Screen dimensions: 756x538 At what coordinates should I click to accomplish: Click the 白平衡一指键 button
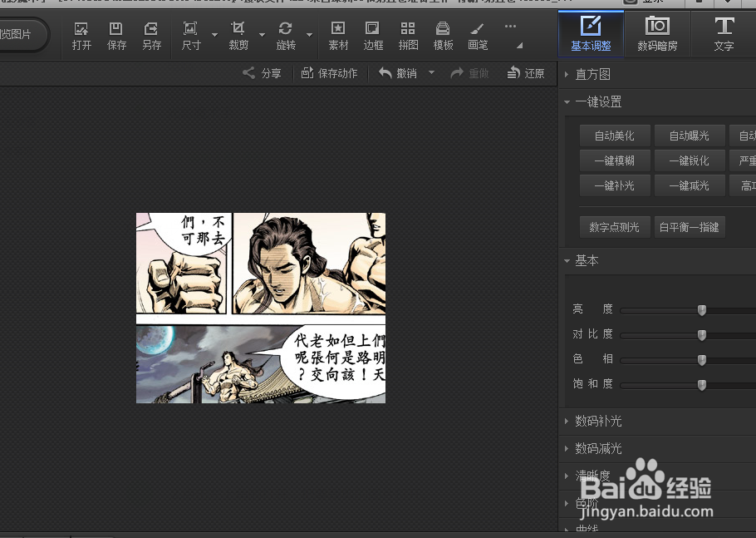(690, 227)
